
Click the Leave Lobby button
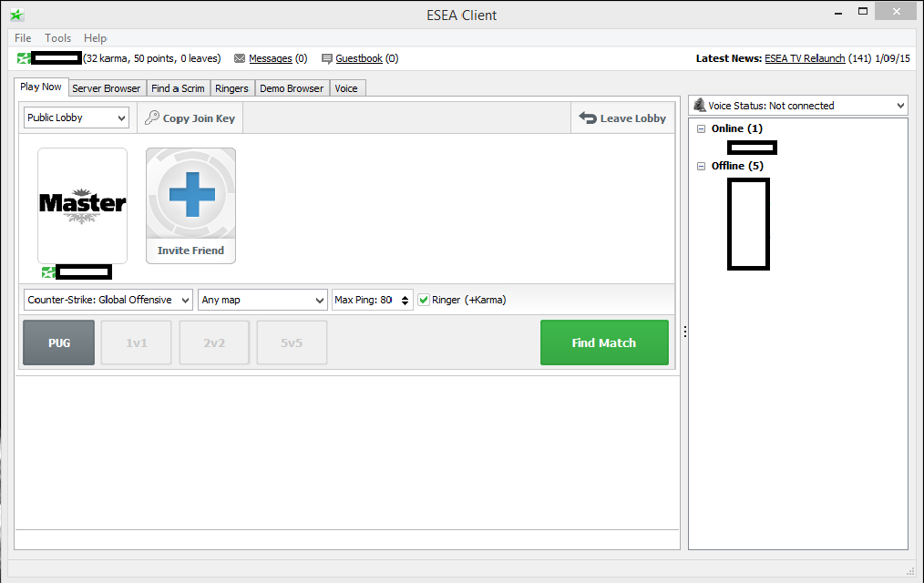point(623,118)
